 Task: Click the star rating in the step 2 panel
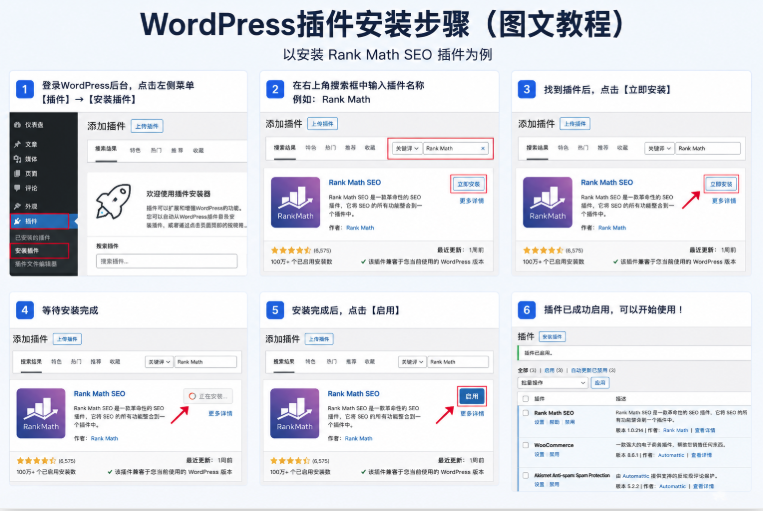click(291, 250)
